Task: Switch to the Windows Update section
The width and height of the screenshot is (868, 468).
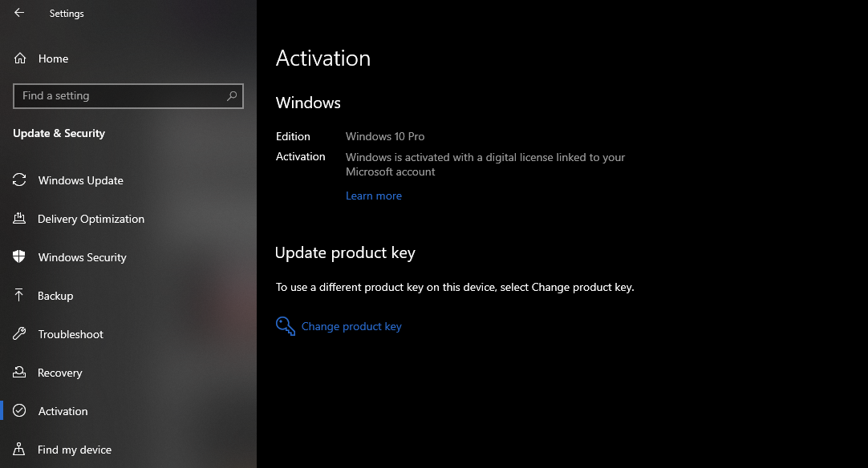Action: 80,180
